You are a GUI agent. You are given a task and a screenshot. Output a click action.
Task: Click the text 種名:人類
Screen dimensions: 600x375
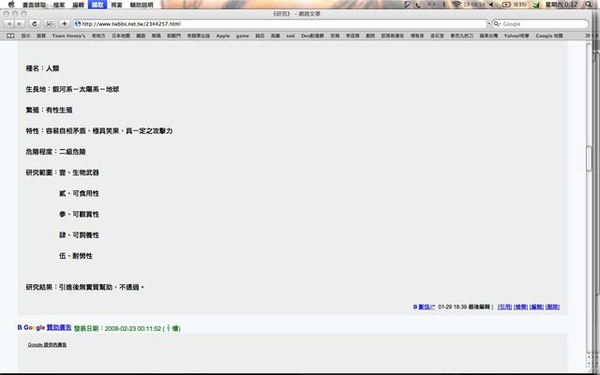pyautogui.click(x=42, y=68)
